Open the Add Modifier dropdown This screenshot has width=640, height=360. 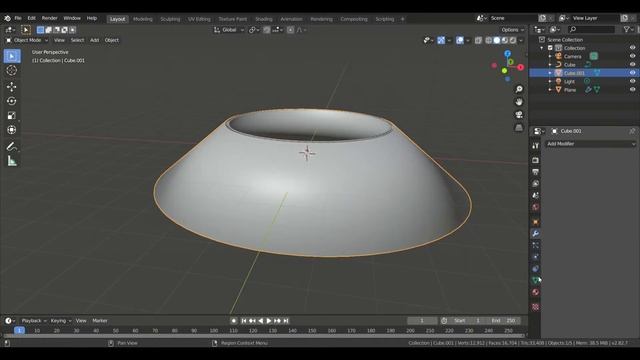[x=591, y=144]
